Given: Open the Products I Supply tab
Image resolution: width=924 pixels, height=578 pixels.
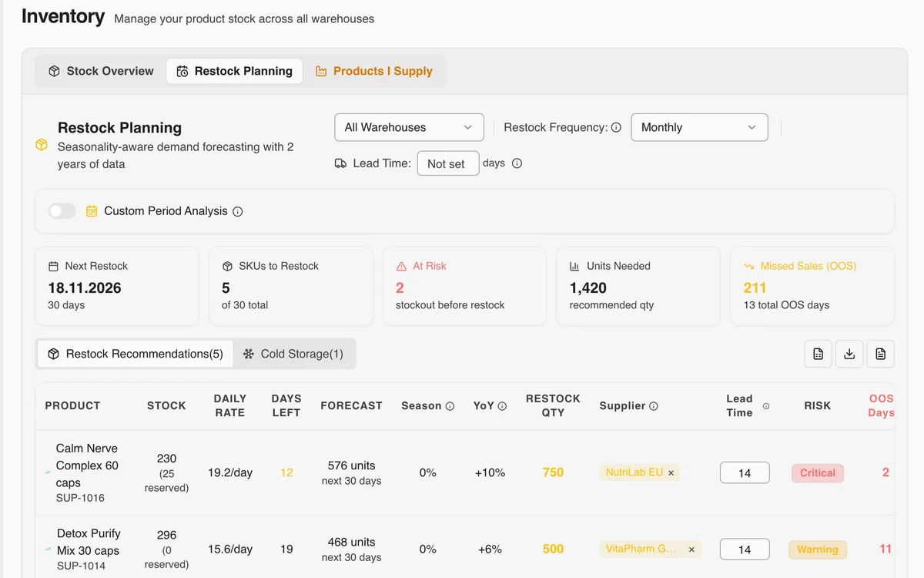Looking at the screenshot, I should click(x=373, y=71).
